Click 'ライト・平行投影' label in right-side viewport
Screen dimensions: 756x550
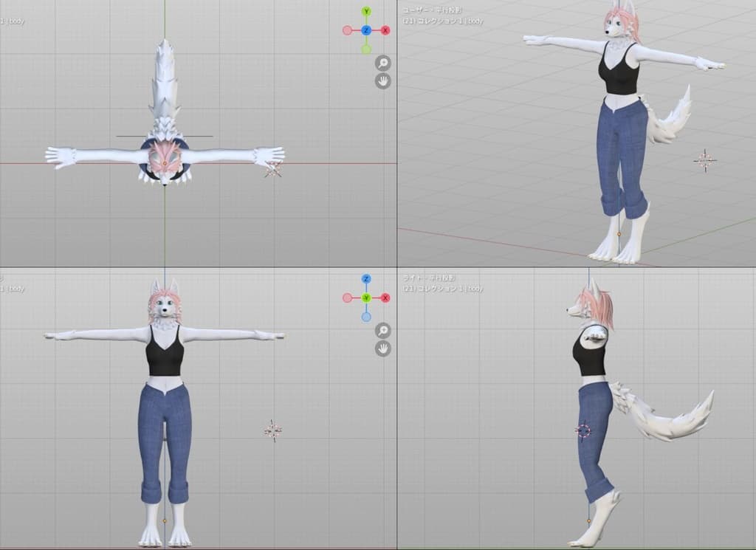click(x=429, y=278)
